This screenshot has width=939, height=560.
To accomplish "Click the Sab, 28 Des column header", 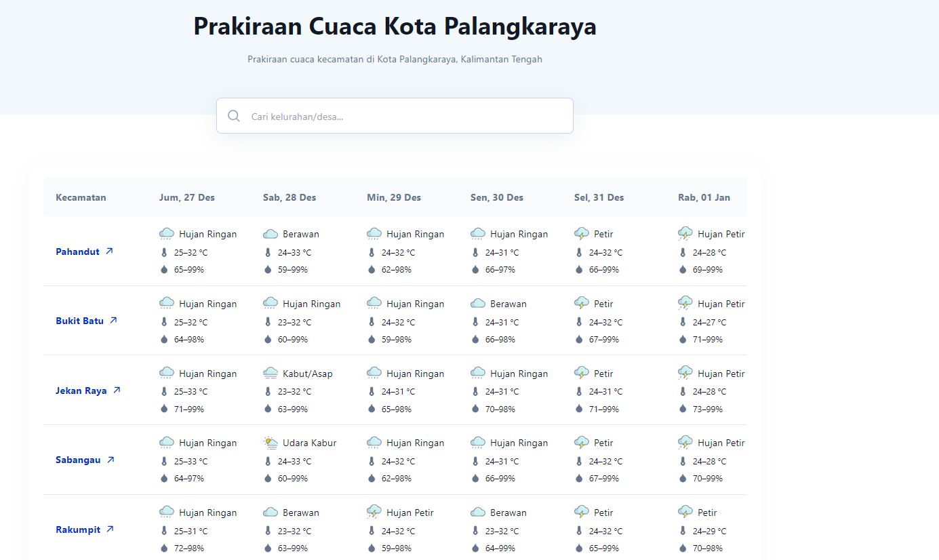I will coord(289,197).
